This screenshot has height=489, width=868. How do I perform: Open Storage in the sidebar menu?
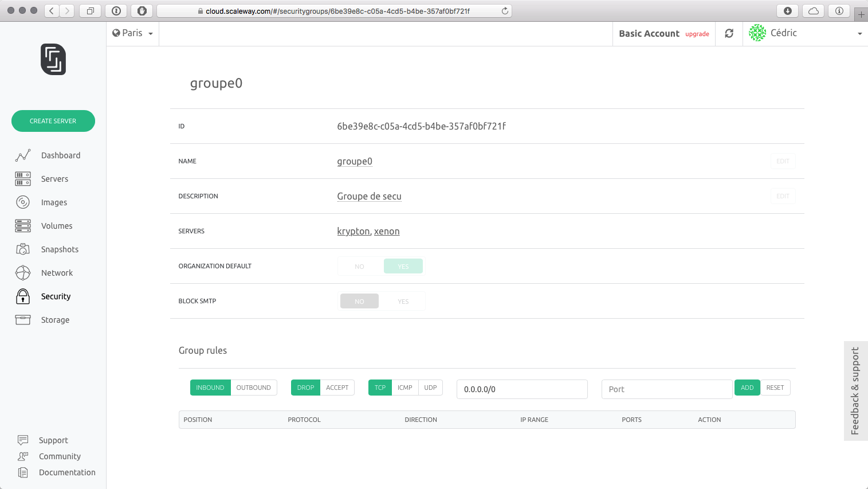[x=55, y=320]
